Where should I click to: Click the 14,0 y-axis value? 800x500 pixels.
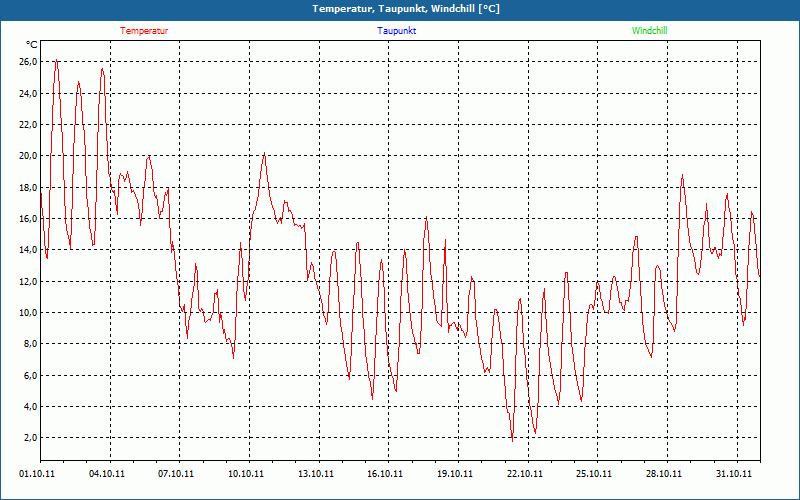click(28, 249)
